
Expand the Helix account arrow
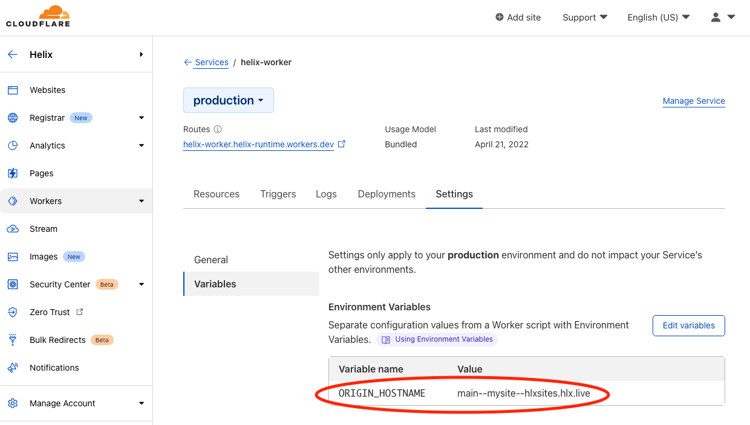point(141,54)
